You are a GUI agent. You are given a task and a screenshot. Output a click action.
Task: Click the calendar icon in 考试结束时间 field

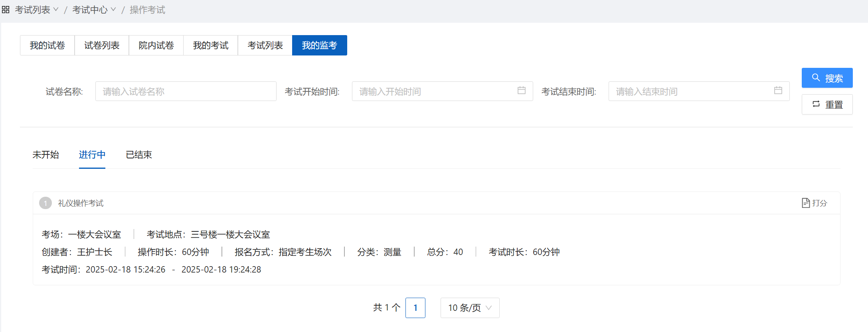(778, 91)
